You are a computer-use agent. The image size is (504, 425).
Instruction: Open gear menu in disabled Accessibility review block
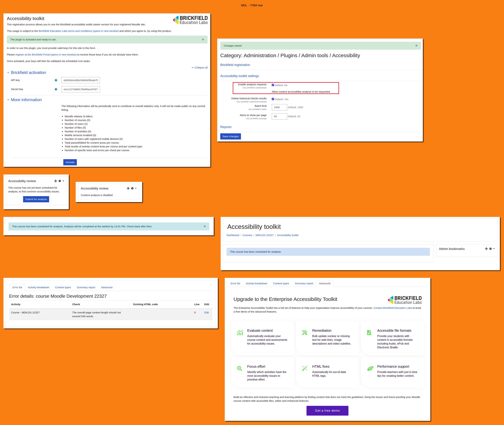coord(133,188)
